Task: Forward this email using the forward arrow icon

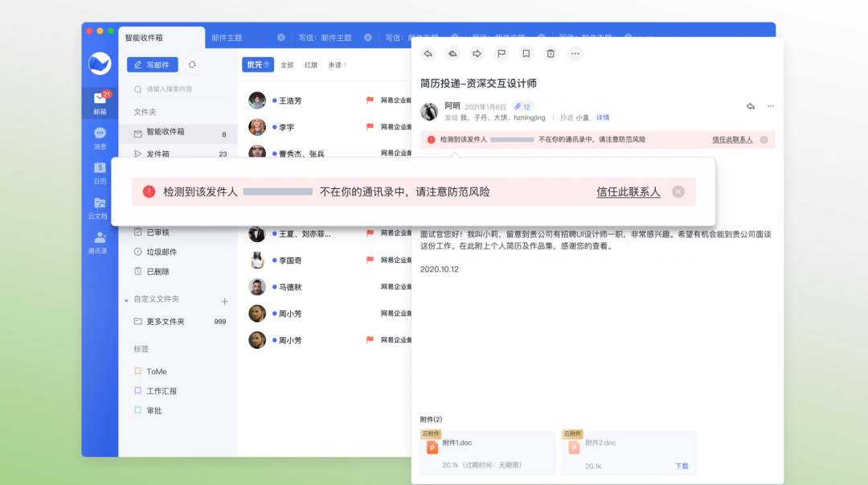Action: coord(476,53)
